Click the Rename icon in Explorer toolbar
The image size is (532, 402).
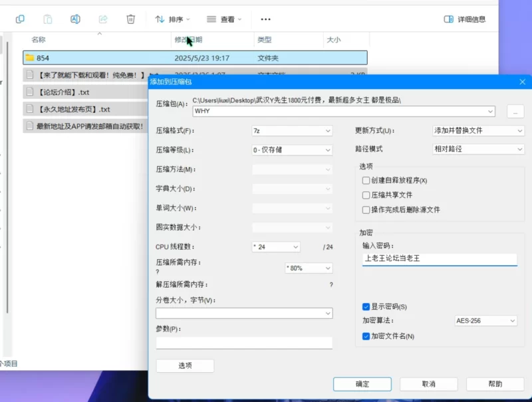75,19
